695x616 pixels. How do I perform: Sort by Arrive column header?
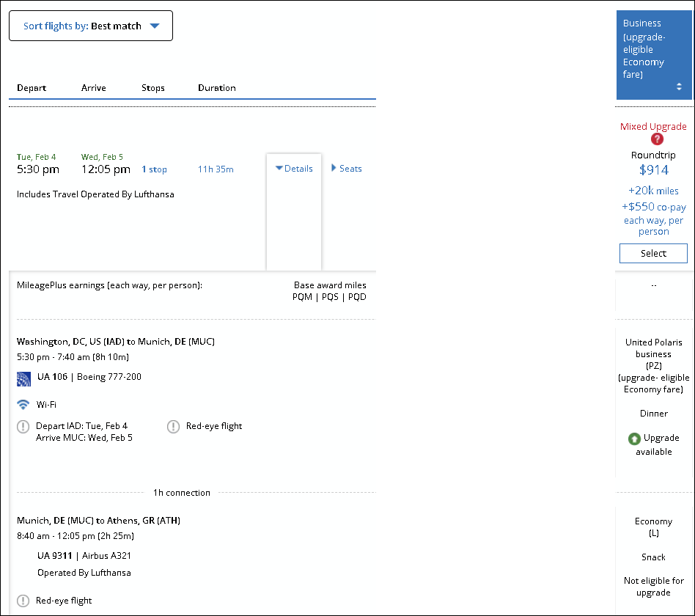point(94,88)
